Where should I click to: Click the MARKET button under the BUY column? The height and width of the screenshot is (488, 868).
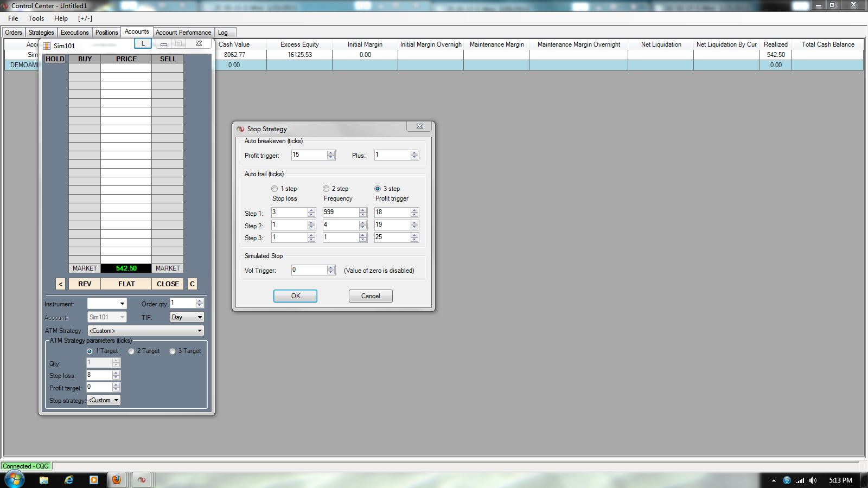point(85,268)
